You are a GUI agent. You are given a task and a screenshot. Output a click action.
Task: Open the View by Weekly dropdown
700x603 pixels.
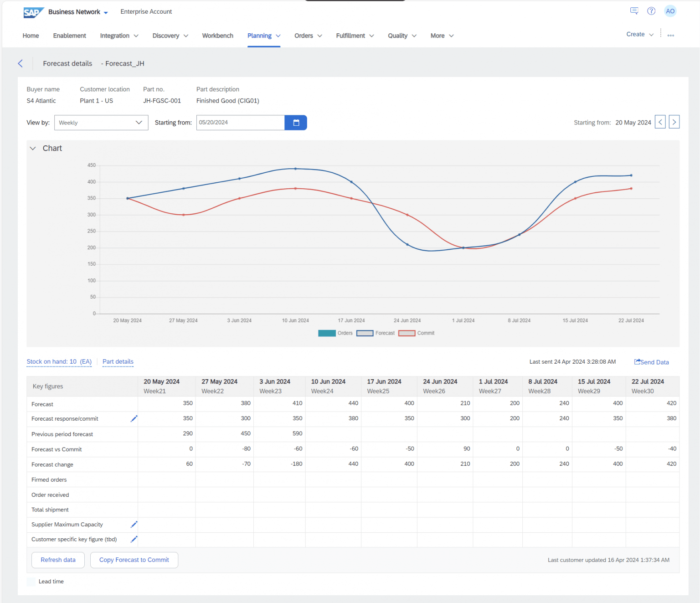pyautogui.click(x=101, y=123)
